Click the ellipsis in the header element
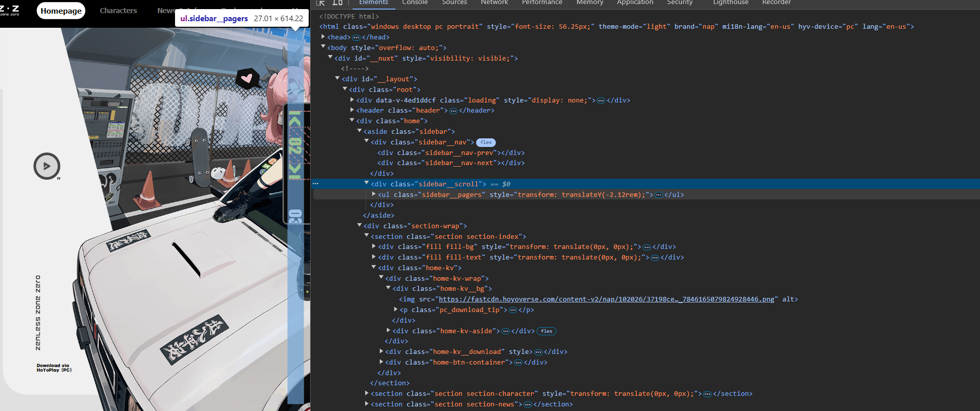 coord(453,111)
